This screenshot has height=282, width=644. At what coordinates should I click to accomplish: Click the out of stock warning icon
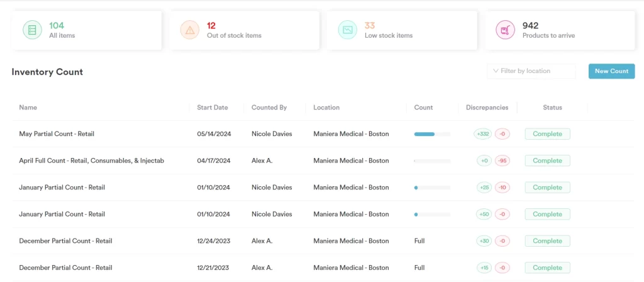pyautogui.click(x=189, y=30)
